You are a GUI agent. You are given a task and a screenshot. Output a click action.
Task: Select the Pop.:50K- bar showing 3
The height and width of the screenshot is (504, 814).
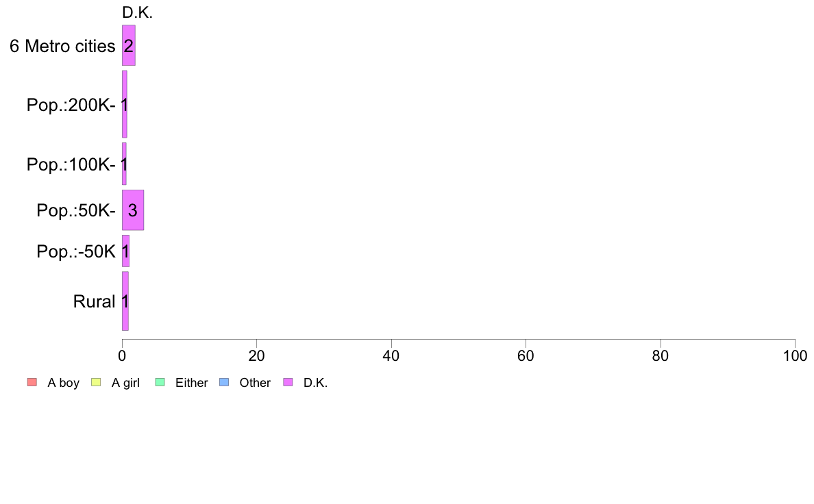pos(133,210)
